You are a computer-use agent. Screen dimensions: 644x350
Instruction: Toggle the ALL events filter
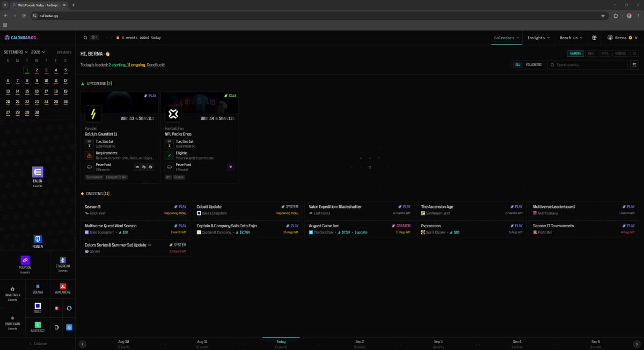[518, 65]
